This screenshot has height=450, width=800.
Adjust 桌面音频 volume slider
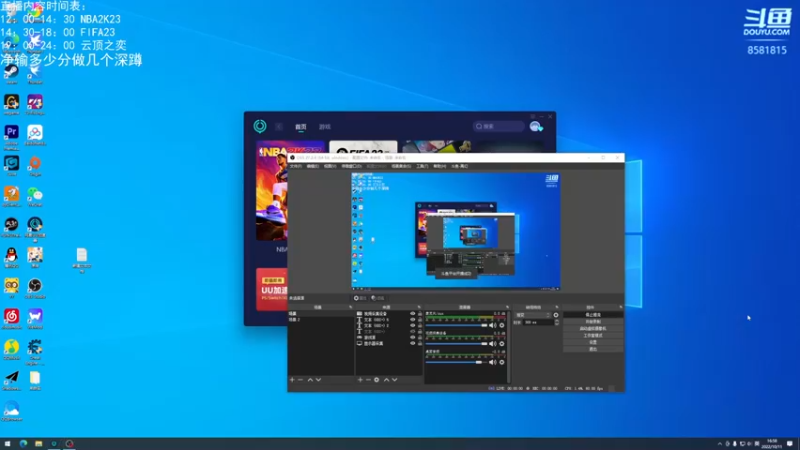[456, 362]
